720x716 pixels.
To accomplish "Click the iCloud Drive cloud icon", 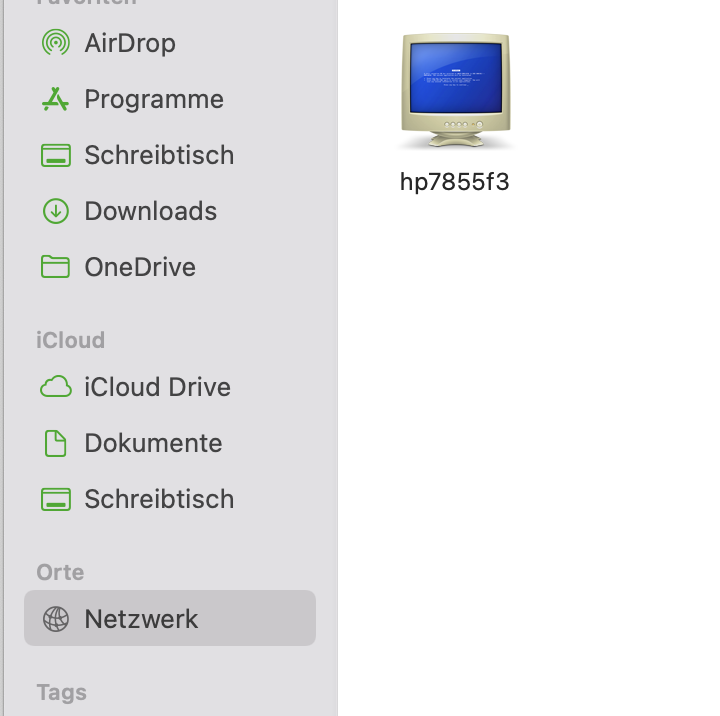I will 55,387.
